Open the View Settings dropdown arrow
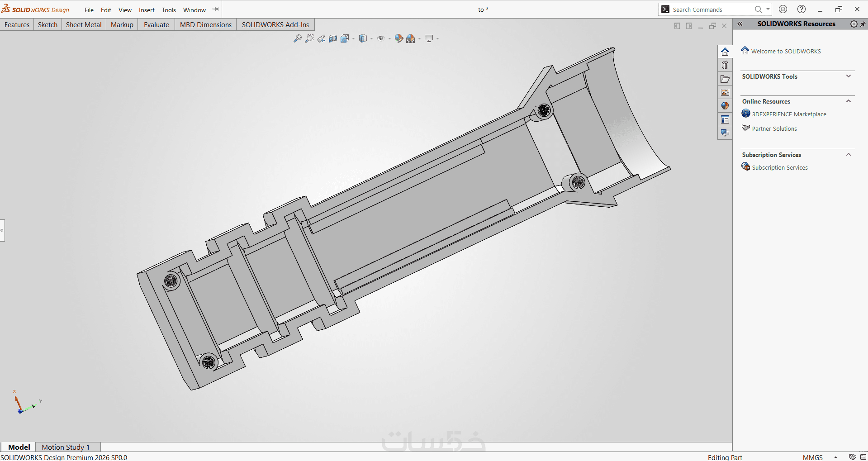Screen dimensions: 868x461 pyautogui.click(x=437, y=39)
